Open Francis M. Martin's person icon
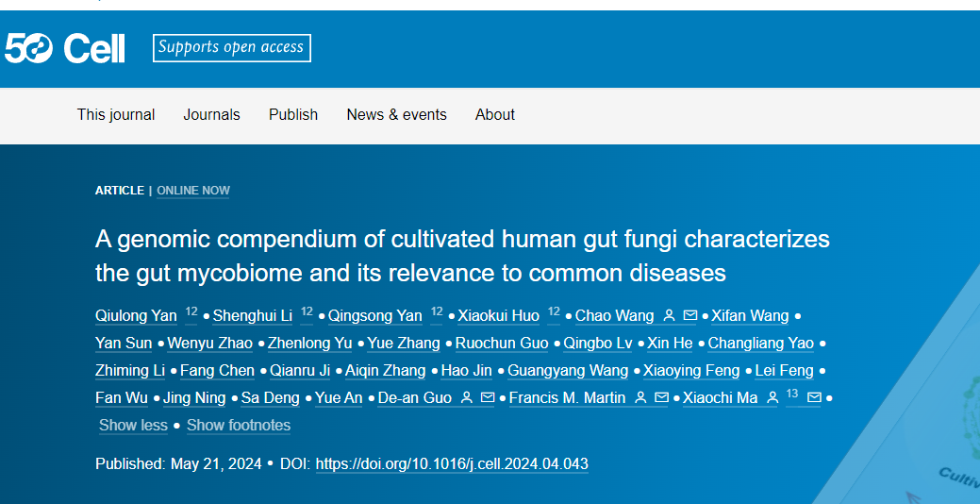 coord(640,397)
